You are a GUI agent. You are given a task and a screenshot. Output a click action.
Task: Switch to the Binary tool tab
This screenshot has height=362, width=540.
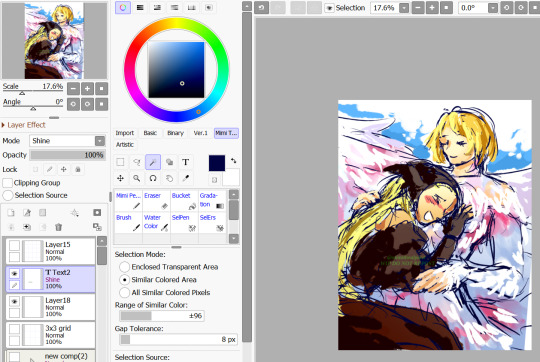click(x=175, y=133)
